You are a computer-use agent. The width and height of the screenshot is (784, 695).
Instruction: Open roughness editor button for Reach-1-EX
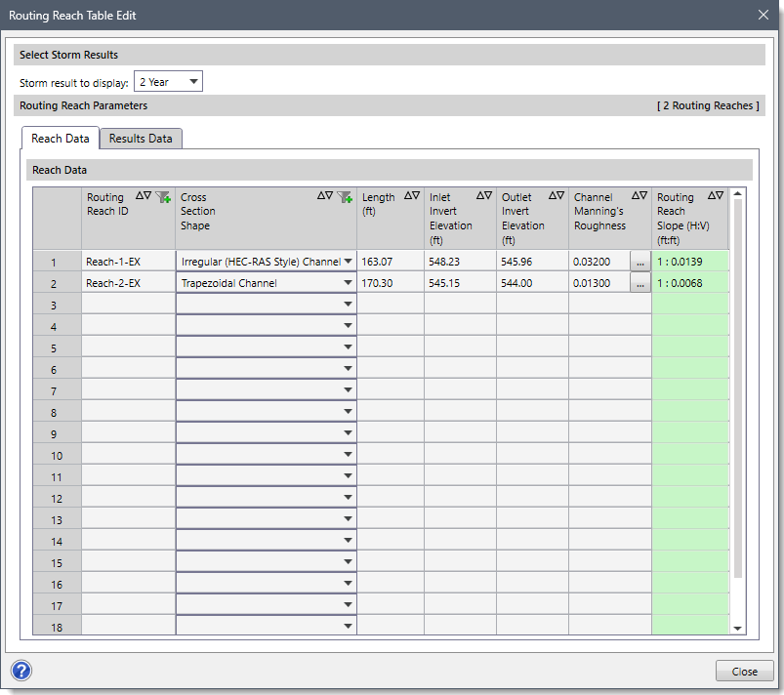point(640,262)
